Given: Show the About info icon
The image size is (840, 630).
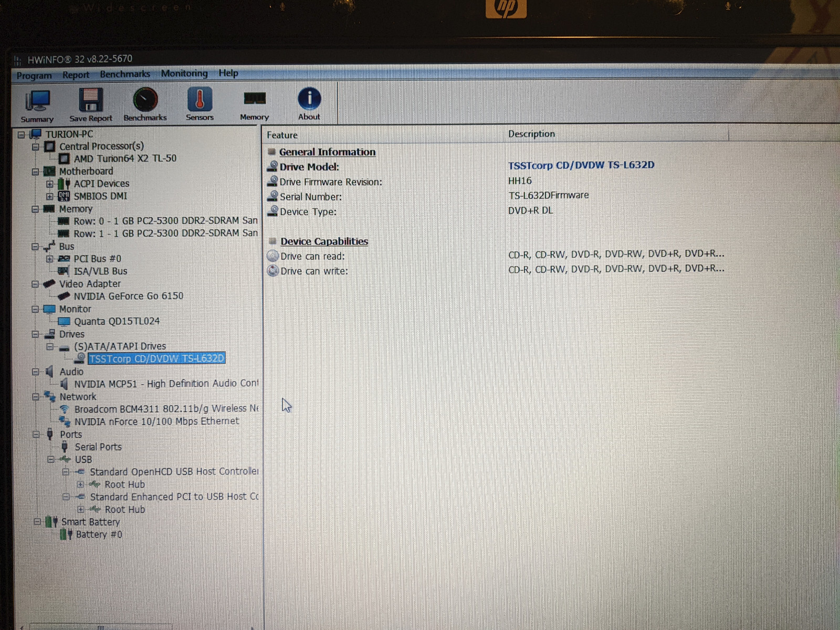Looking at the screenshot, I should (x=309, y=98).
